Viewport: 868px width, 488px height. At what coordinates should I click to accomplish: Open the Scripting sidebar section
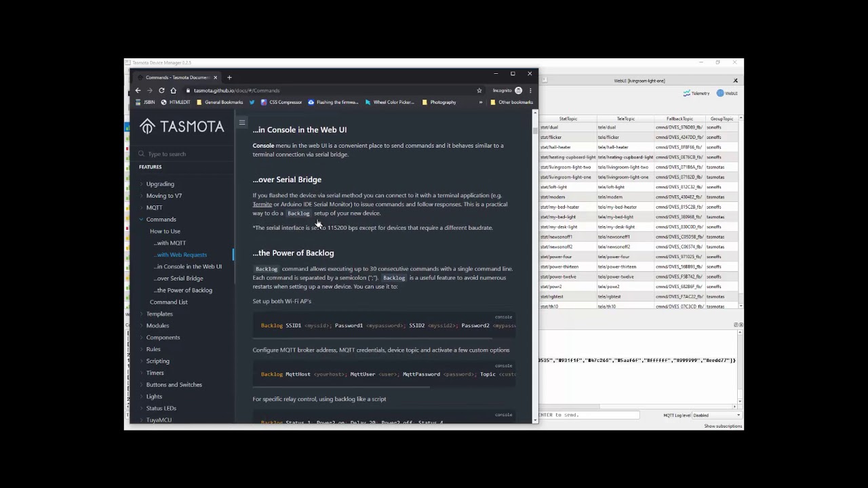[157, 361]
